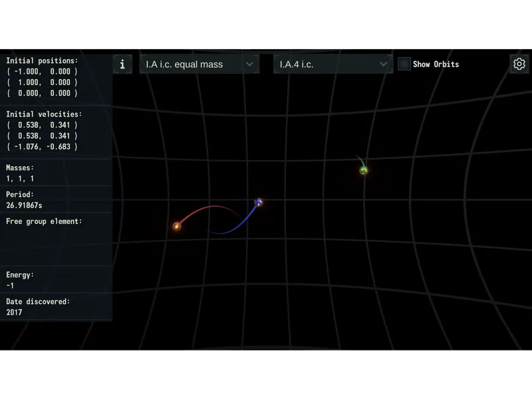Expand the I.A.4 i.c. orbit dropdown
532x399 pixels.
333,64
